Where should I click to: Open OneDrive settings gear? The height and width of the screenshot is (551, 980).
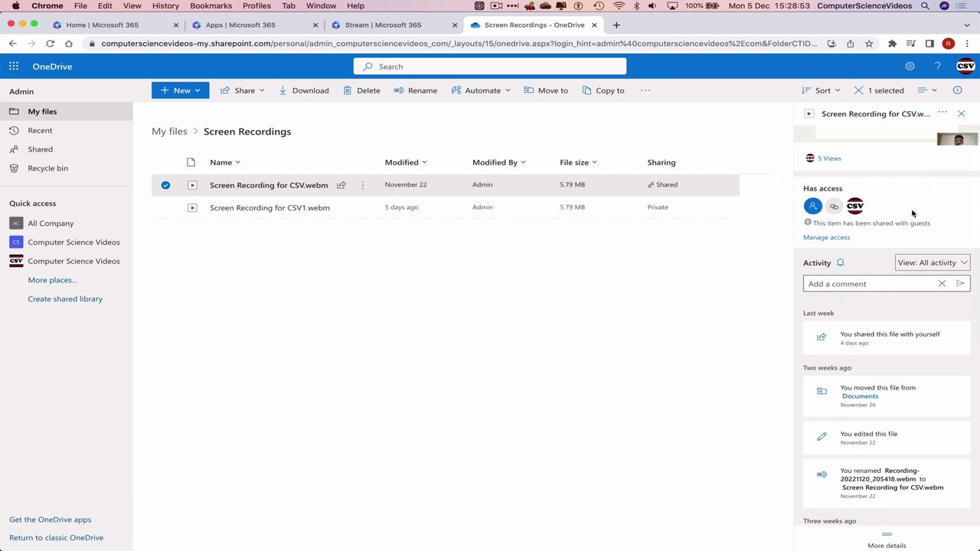coord(910,67)
